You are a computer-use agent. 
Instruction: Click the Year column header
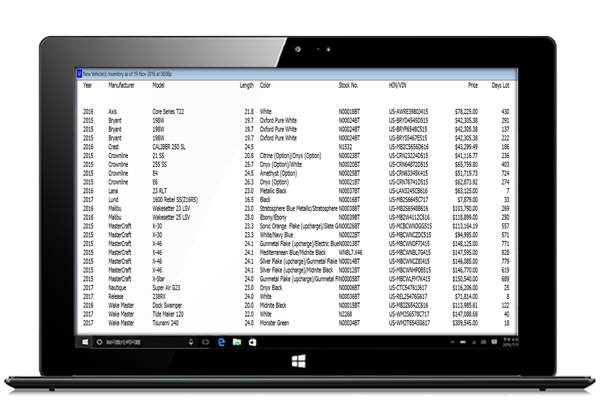pyautogui.click(x=88, y=85)
